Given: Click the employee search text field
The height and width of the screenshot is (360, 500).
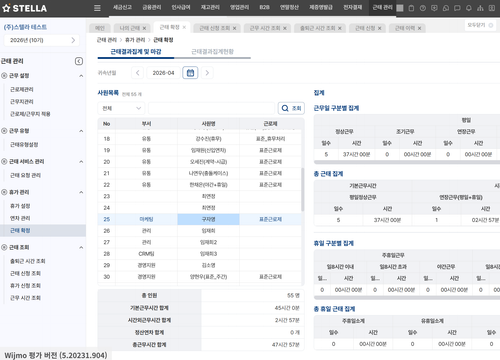Looking at the screenshot, I should [211, 108].
